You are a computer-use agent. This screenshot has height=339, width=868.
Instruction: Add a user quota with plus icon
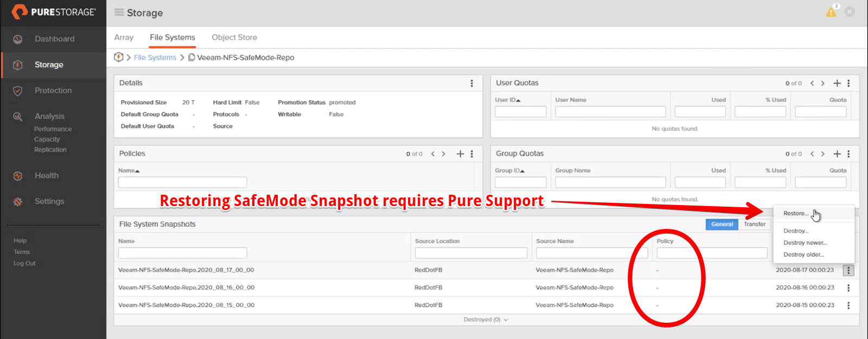[837, 83]
